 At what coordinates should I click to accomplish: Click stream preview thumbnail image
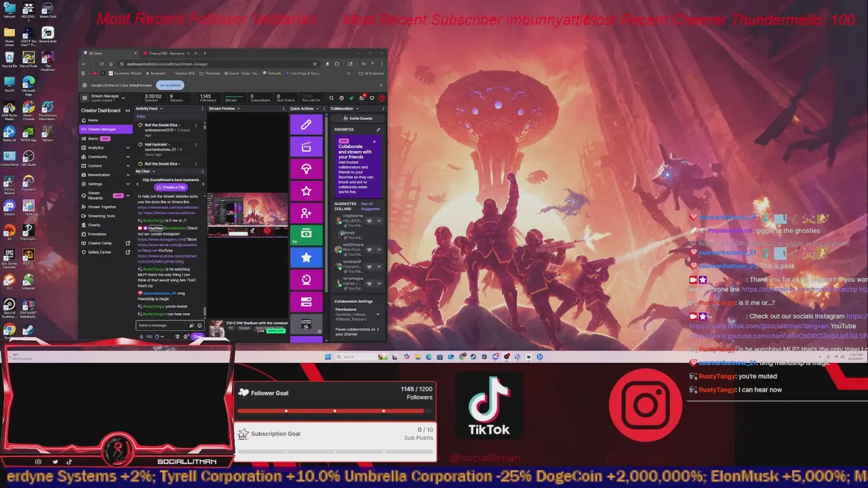248,216
